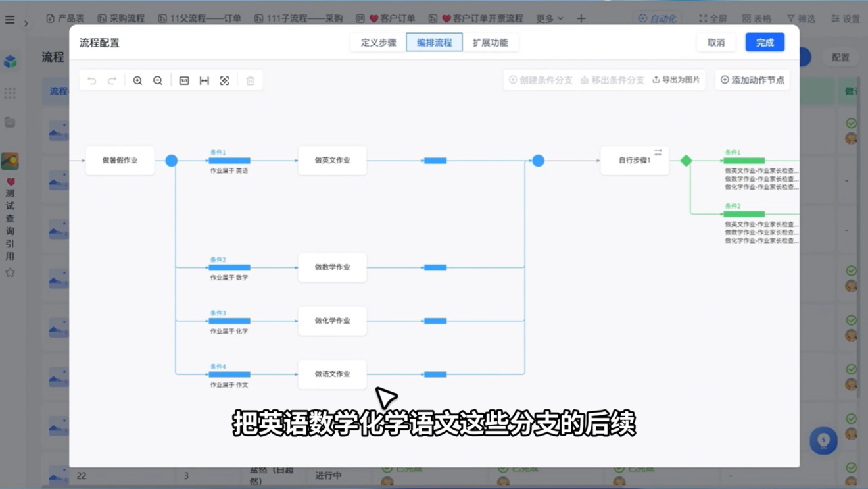Open the apps grid icon in sidebar

click(x=10, y=93)
